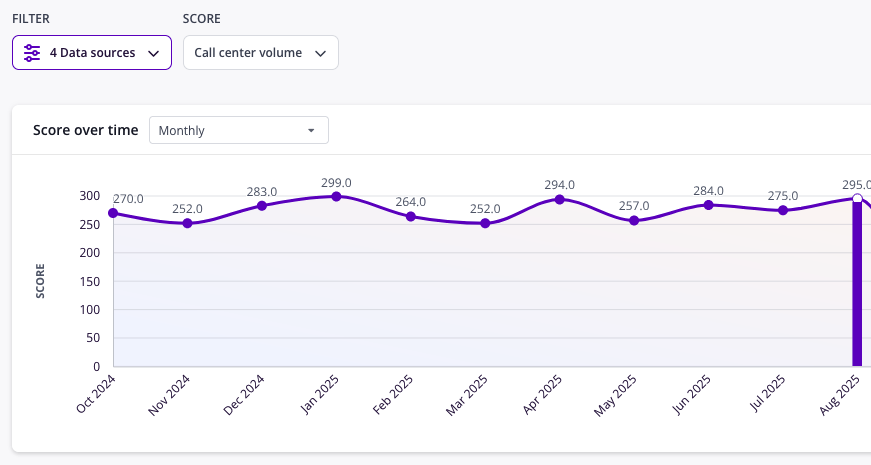Click the vertical SCORE axis title

tap(40, 281)
